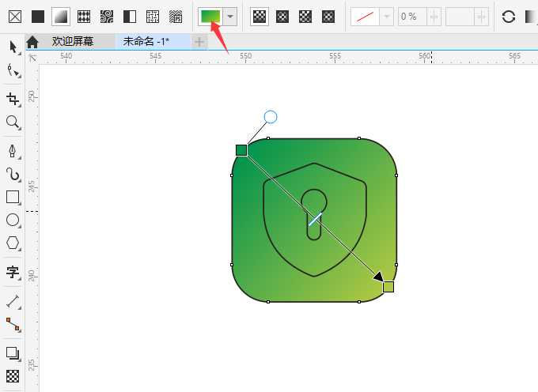Click the empty node position field
Image resolution: width=538 pixels, height=392 pixels.
tap(460, 17)
